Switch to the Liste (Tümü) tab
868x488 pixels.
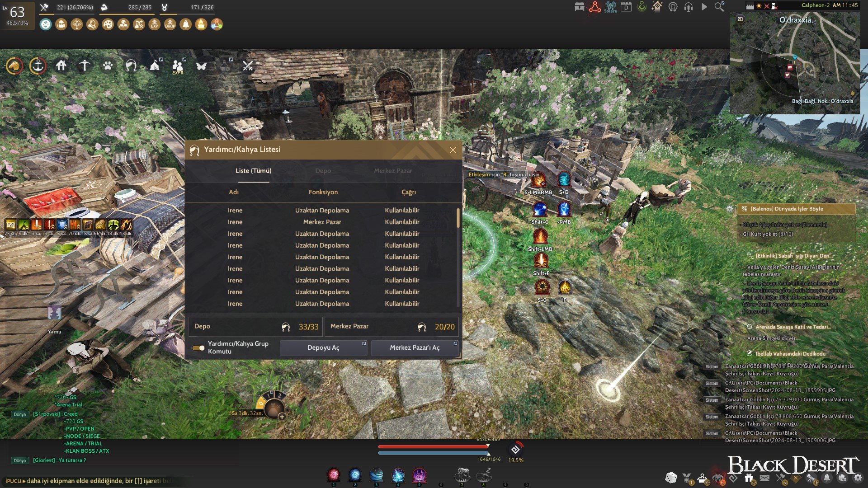(254, 171)
